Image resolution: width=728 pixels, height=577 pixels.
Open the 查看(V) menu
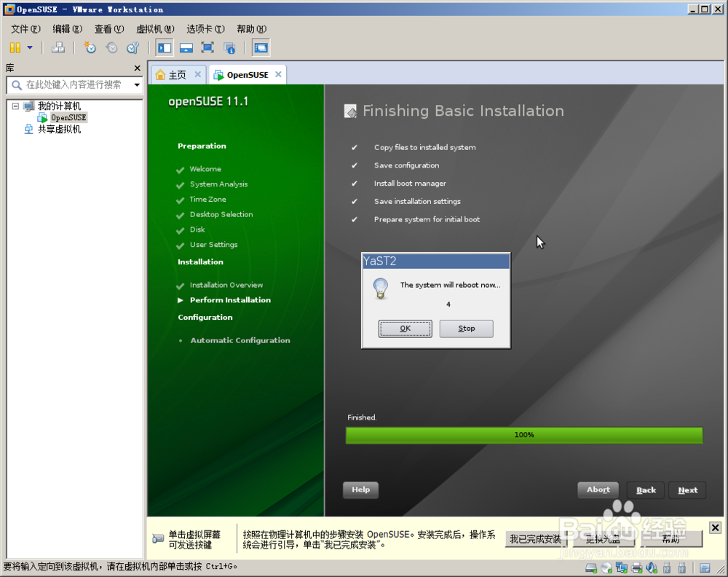pyautogui.click(x=109, y=29)
